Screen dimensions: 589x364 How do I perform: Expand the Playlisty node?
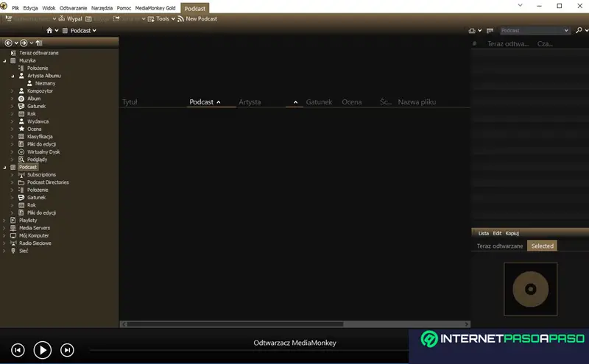point(4,221)
